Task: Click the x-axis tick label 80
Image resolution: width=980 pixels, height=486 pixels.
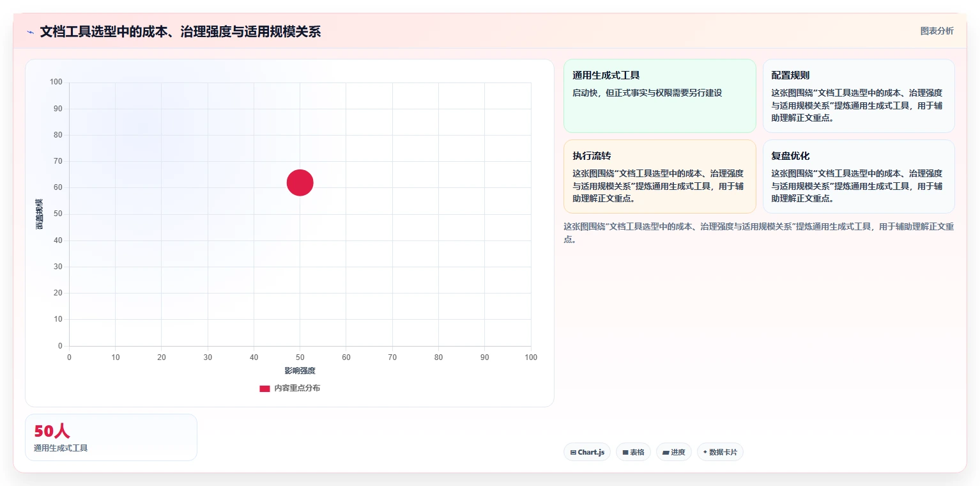Action: coord(438,357)
